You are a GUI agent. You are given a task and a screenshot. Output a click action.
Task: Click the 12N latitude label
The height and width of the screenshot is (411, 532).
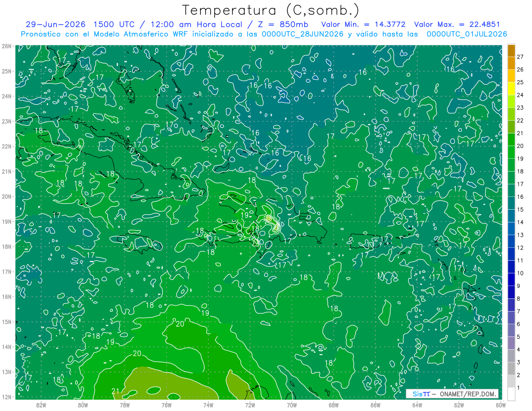[7, 397]
